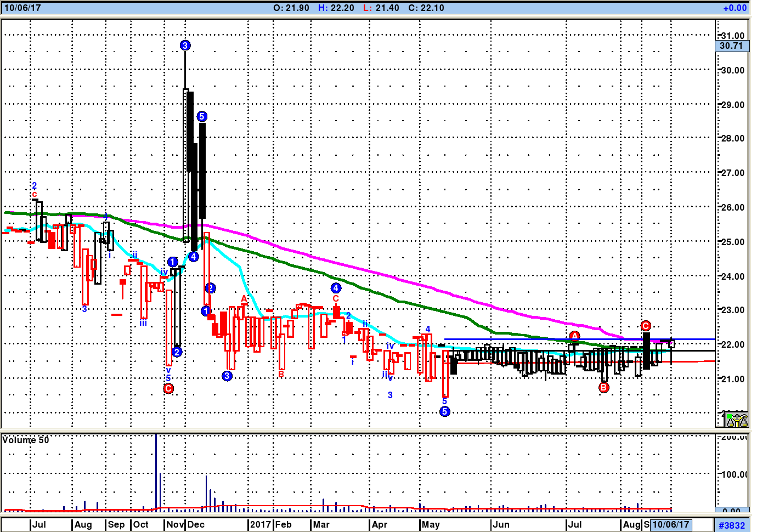Select the highlighted 30.71 price marker

tap(731, 46)
